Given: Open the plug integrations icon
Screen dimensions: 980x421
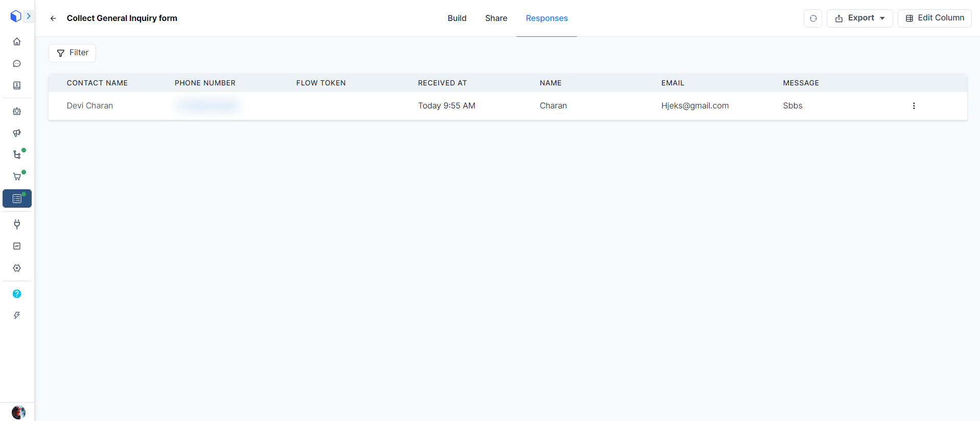Looking at the screenshot, I should 17,224.
